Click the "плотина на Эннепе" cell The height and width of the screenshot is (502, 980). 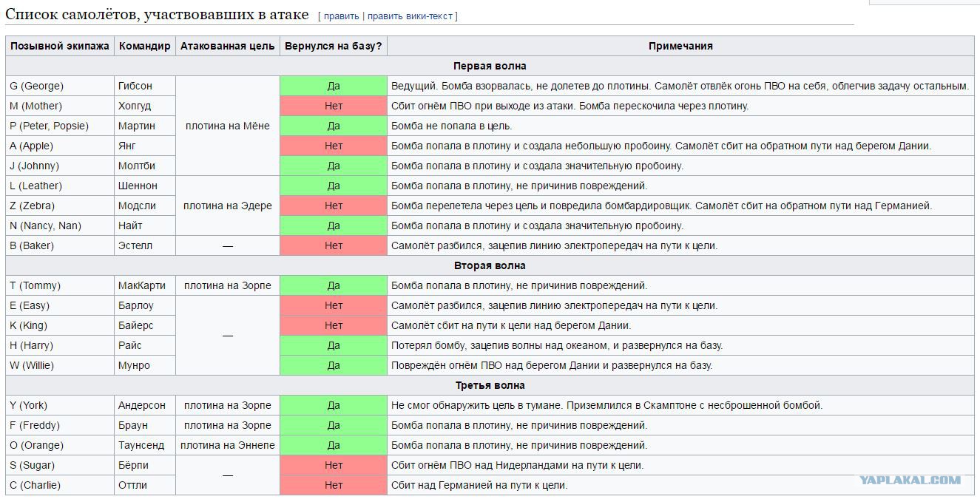coord(228,445)
